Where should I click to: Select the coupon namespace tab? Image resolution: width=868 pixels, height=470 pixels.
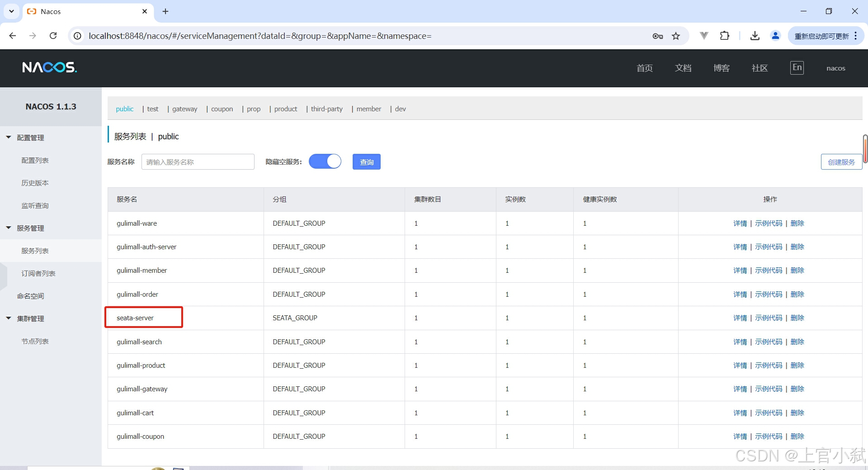(222, 109)
